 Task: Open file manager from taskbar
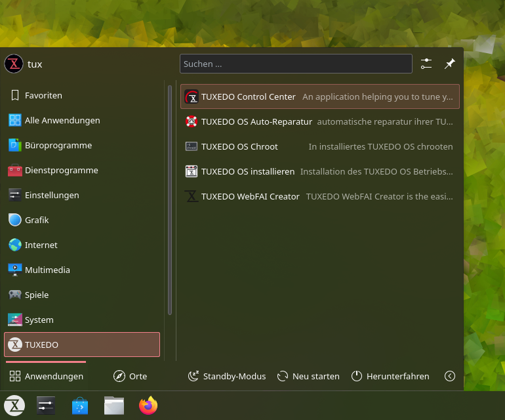click(114, 406)
